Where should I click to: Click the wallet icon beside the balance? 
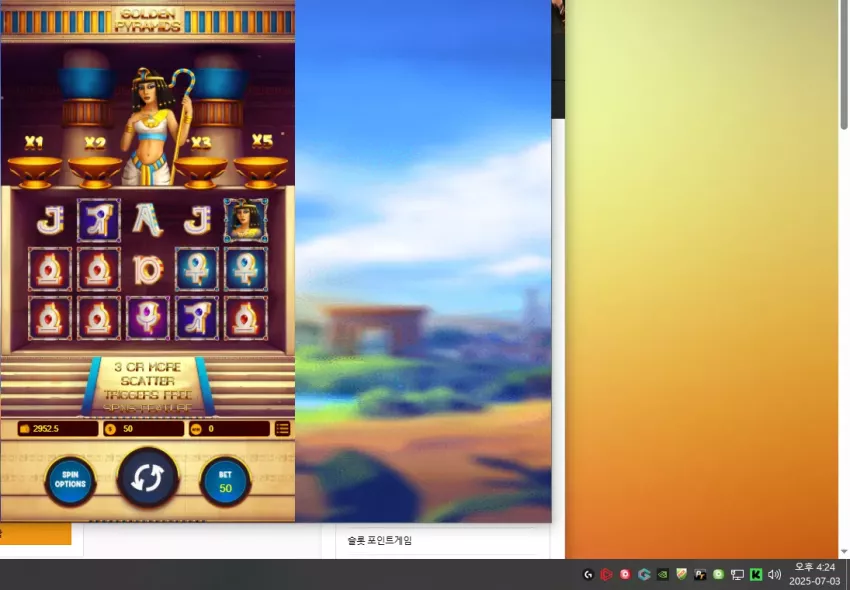[x=24, y=429]
